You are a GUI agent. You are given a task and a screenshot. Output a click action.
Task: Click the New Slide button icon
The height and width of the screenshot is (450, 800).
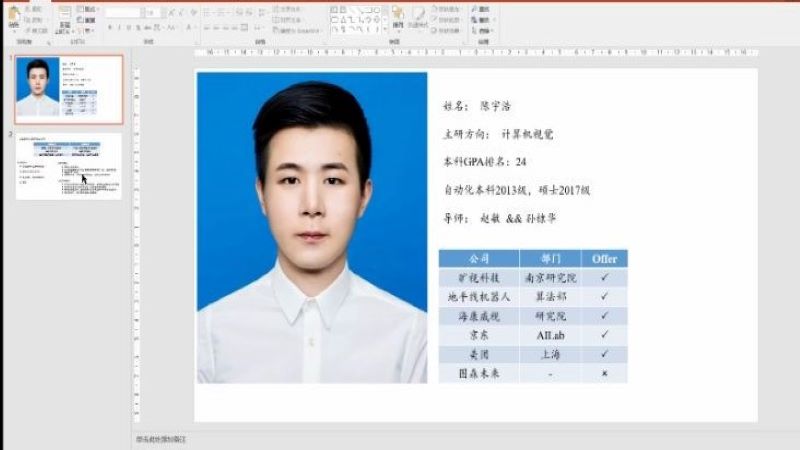coord(64,14)
